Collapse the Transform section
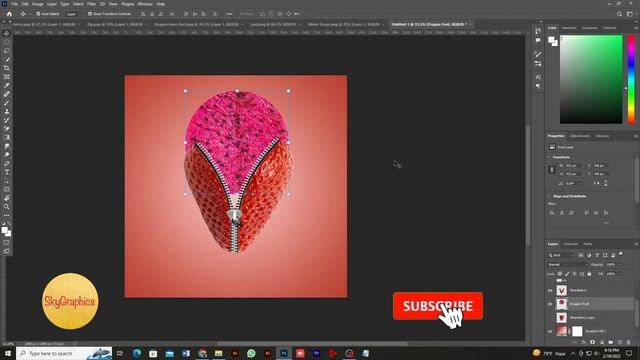The width and height of the screenshot is (640, 360). click(x=549, y=157)
